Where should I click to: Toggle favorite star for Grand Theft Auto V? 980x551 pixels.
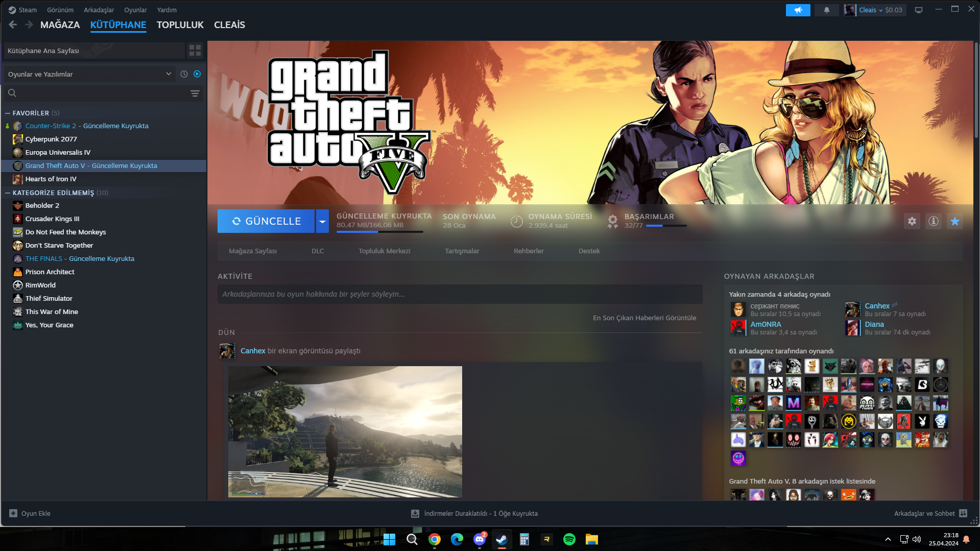point(955,221)
